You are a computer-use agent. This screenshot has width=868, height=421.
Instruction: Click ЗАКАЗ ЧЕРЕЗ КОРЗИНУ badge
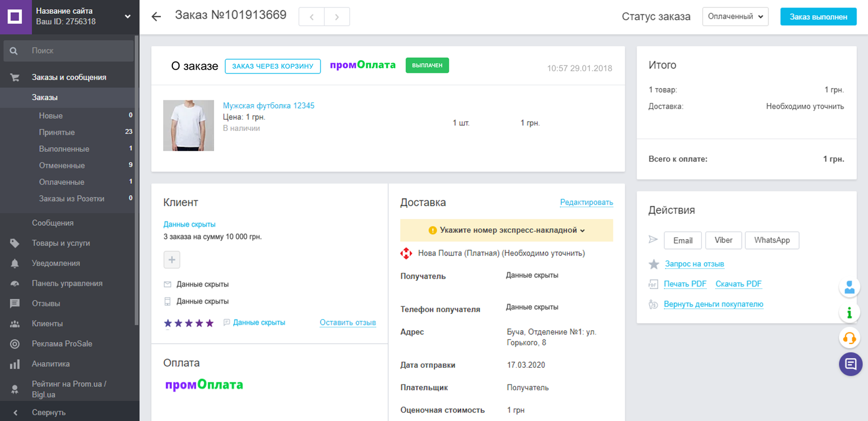tap(273, 66)
